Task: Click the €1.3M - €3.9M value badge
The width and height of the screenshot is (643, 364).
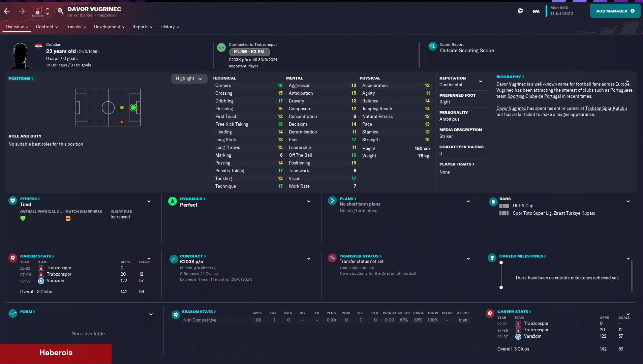Action: (249, 52)
